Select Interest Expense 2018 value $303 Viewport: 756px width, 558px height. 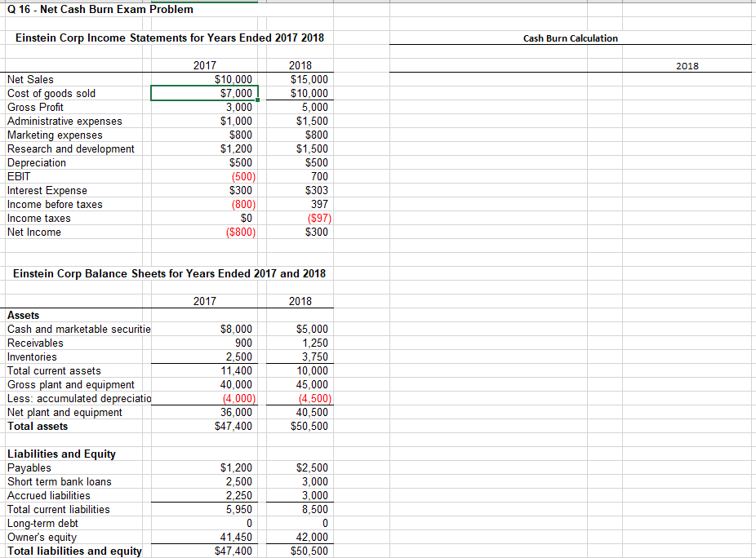click(x=316, y=191)
